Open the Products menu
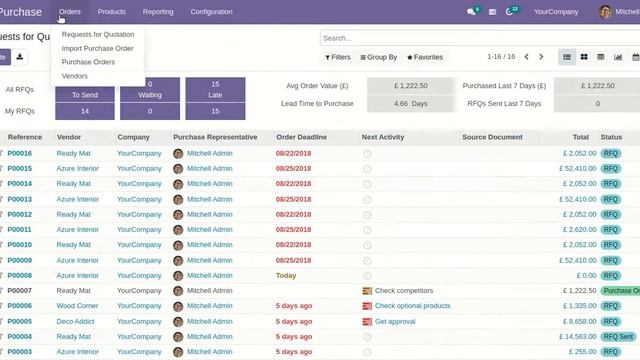Viewport: 640px width, 360px height. (111, 12)
